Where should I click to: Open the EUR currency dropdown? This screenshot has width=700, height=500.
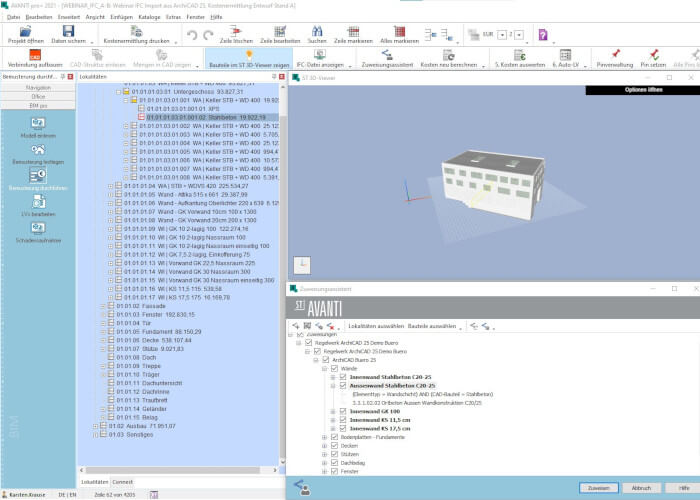[x=502, y=35]
